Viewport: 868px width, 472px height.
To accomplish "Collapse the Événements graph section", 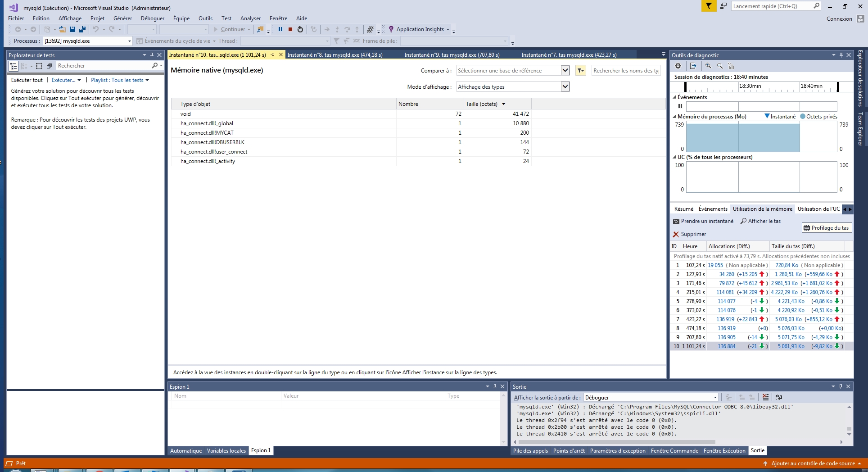I will pos(674,97).
